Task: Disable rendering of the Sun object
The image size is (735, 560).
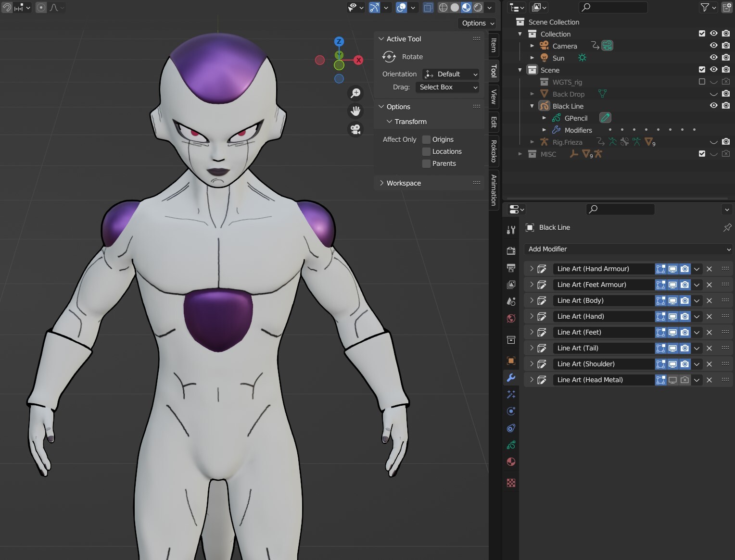Action: 726,57
